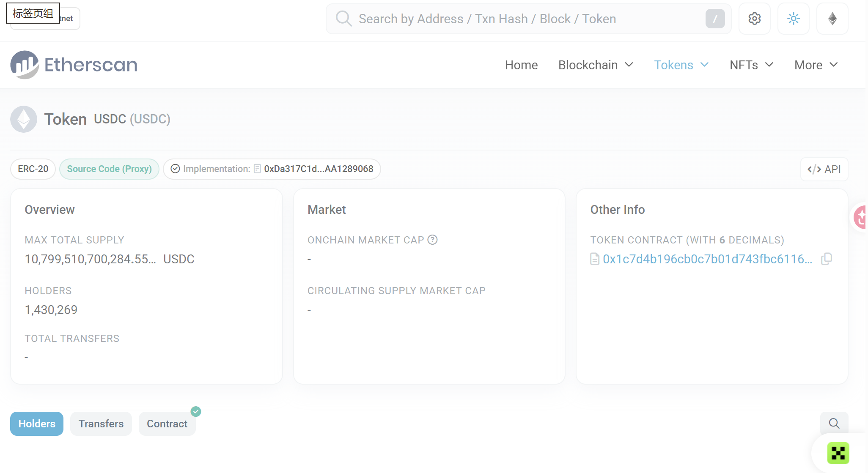Open the Source Code (Proxy) badge
This screenshot has height=473, width=868.
[109, 169]
